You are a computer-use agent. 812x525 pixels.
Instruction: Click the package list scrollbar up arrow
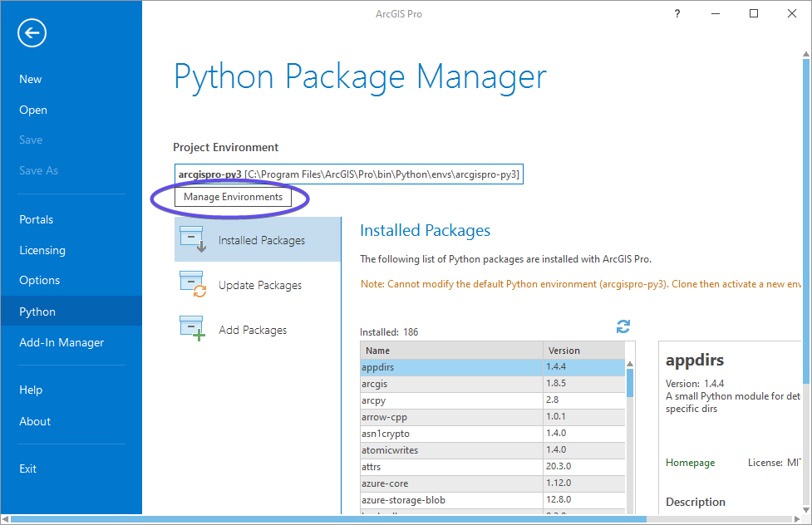tap(630, 364)
